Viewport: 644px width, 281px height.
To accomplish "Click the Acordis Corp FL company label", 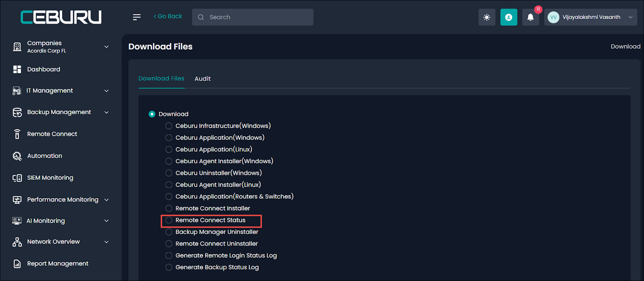I will 47,51.
